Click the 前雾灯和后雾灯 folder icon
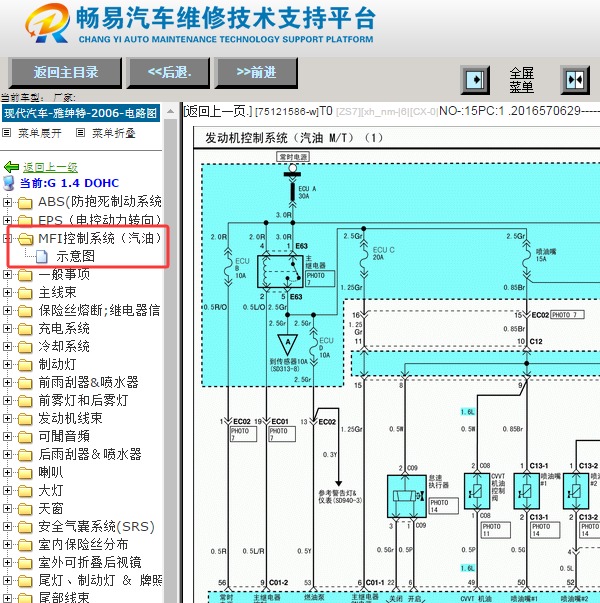The width and height of the screenshot is (600, 603). pos(25,401)
